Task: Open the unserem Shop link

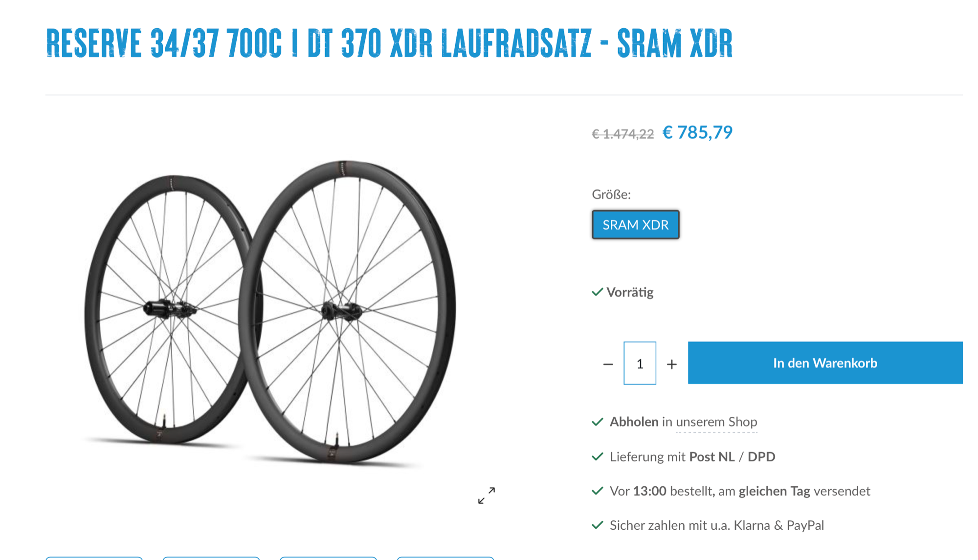Action: pyautogui.click(x=716, y=422)
